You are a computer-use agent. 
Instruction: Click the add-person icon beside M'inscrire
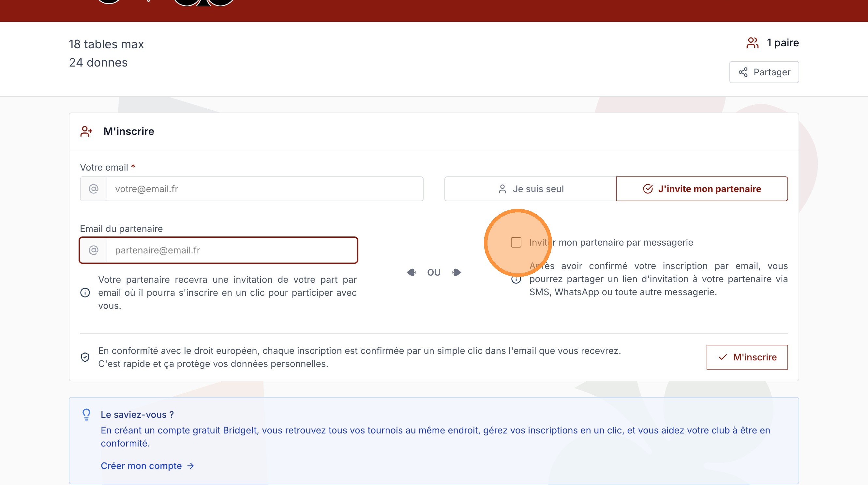pyautogui.click(x=86, y=131)
